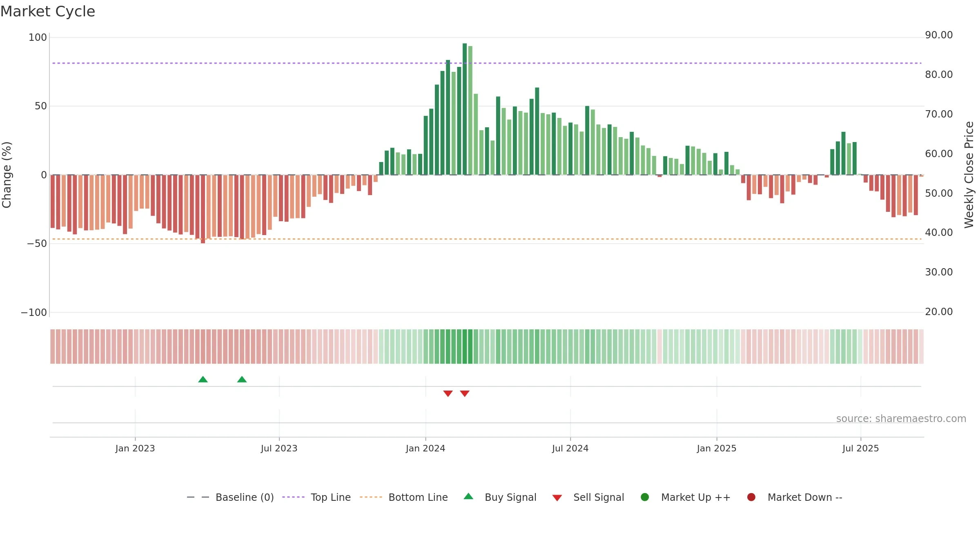Screen dimensions: 980x551
Task: Click the green Market Up legend circle
Action: pyautogui.click(x=645, y=497)
